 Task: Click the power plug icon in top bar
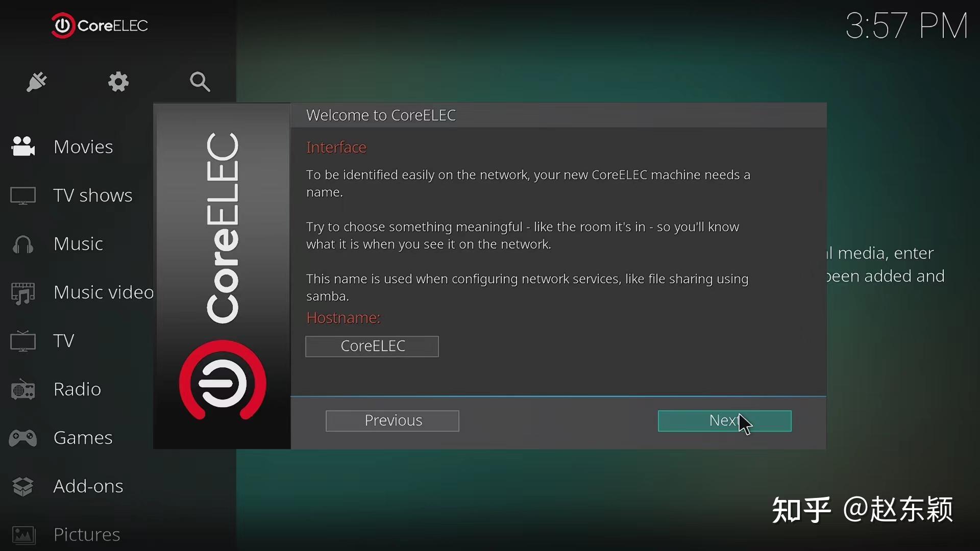click(37, 82)
